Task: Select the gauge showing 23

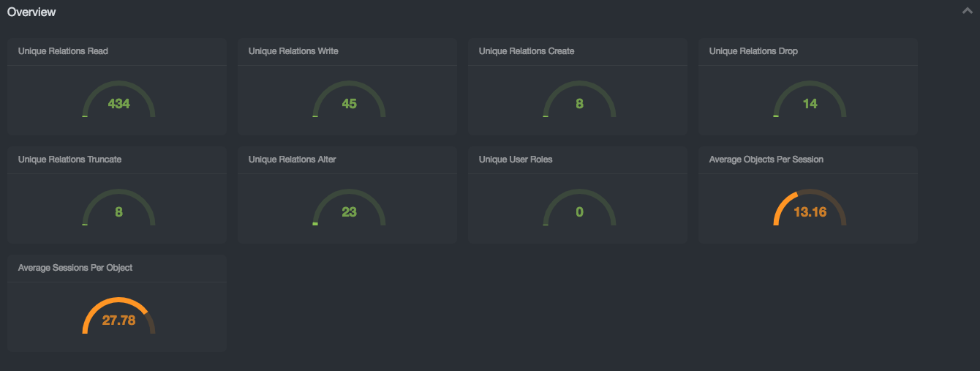Action: tap(349, 212)
